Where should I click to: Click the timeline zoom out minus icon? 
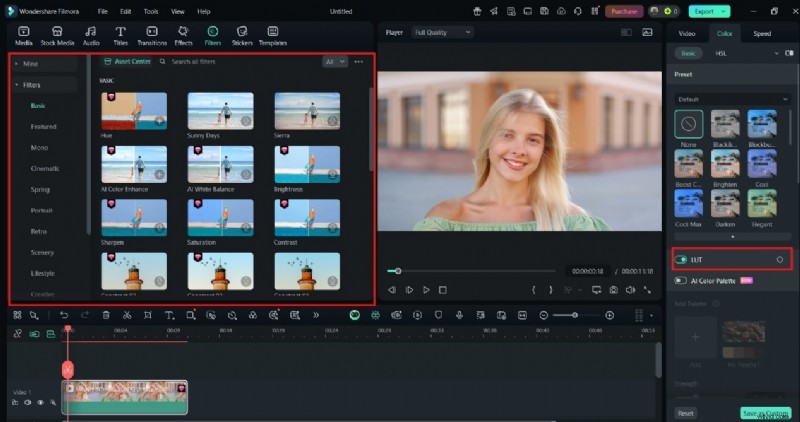544,315
